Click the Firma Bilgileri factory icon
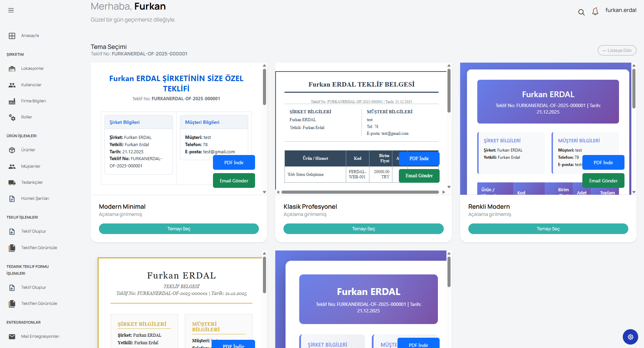The height and width of the screenshot is (348, 644). (12, 101)
